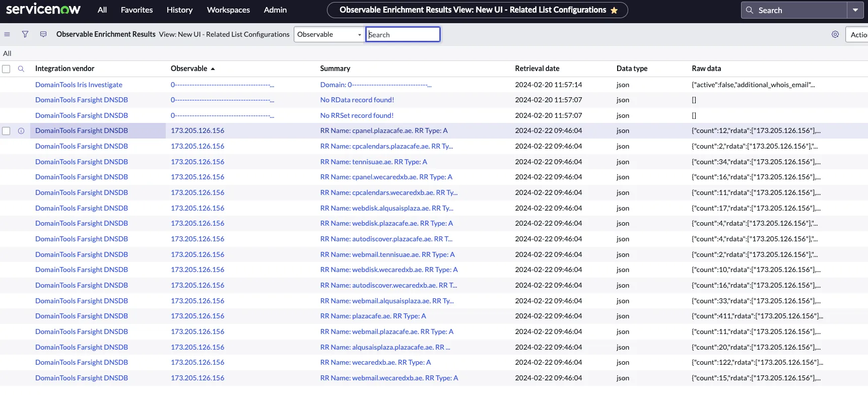Click the All breadcrumb filter

pos(7,53)
